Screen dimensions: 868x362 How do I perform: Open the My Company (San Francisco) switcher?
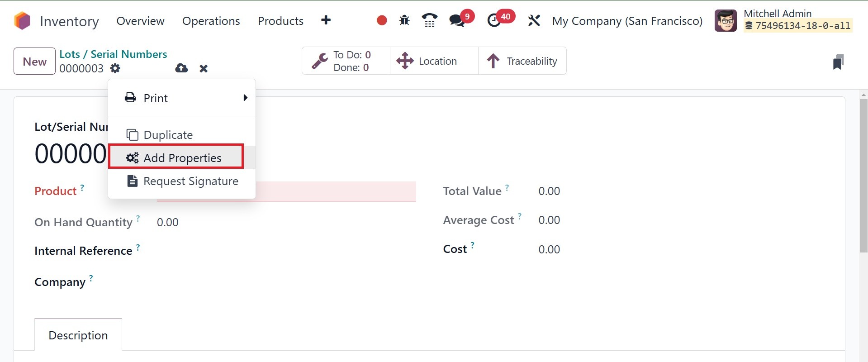(627, 21)
